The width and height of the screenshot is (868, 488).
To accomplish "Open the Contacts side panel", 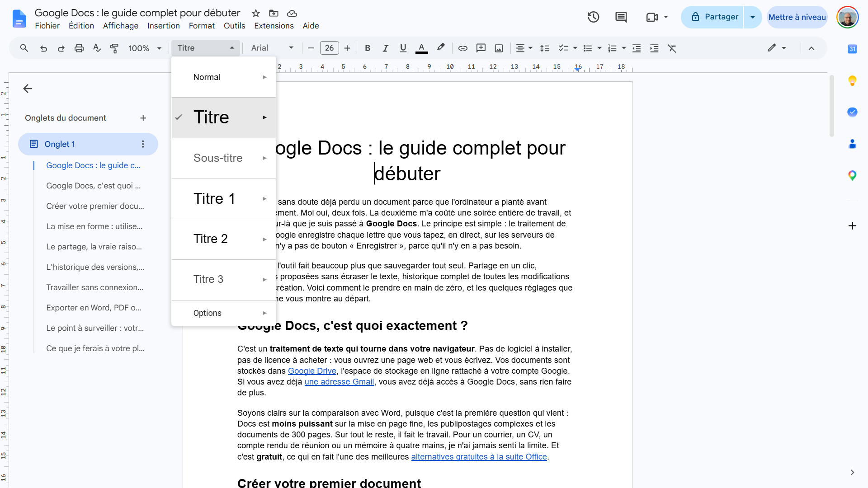I will 852,144.
